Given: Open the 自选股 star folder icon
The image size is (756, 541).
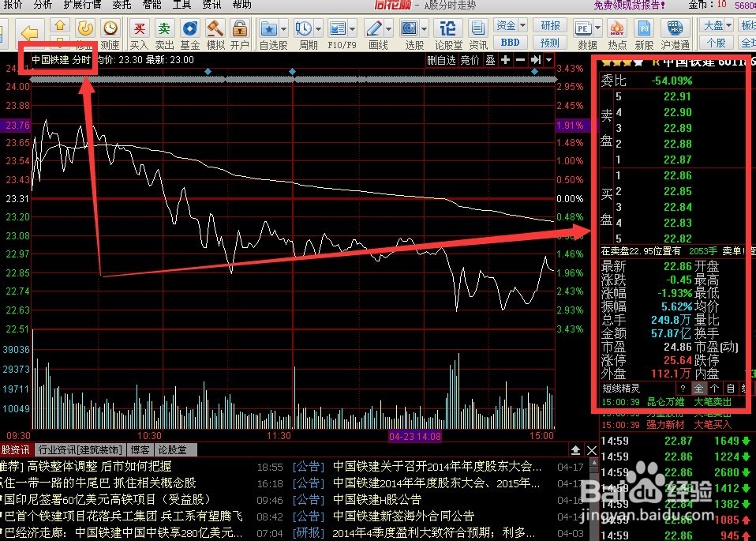Looking at the screenshot, I should click(268, 29).
